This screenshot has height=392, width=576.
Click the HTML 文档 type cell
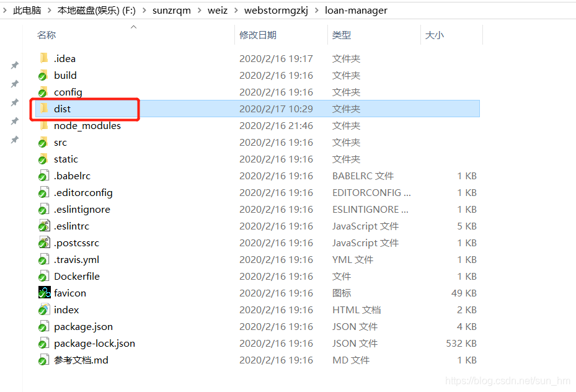click(357, 310)
